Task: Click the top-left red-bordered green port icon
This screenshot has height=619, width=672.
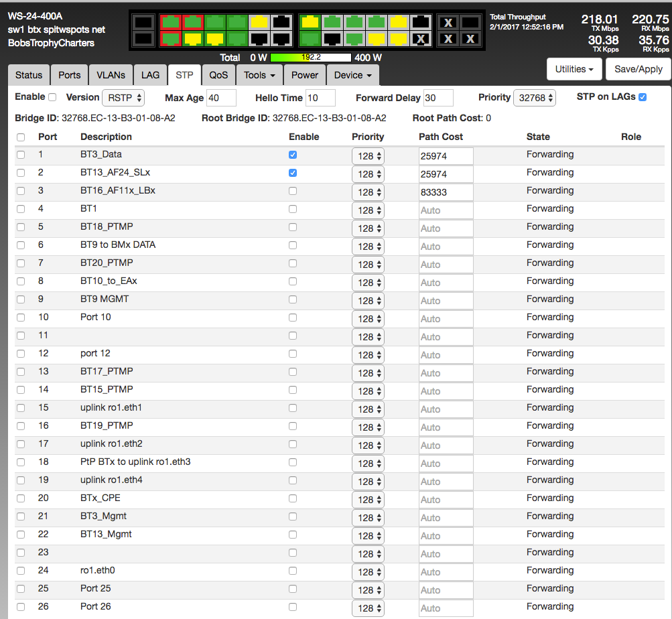Action: pos(171,23)
